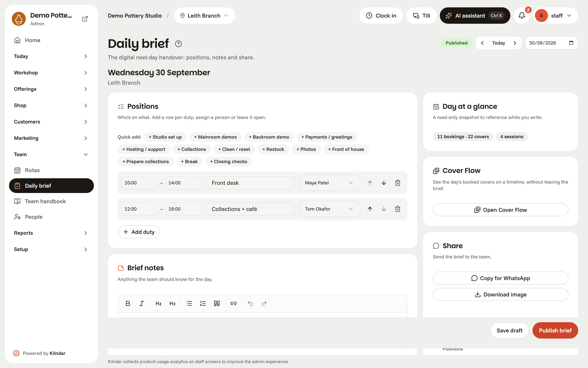
Task: Click Save draft button
Action: tap(509, 330)
